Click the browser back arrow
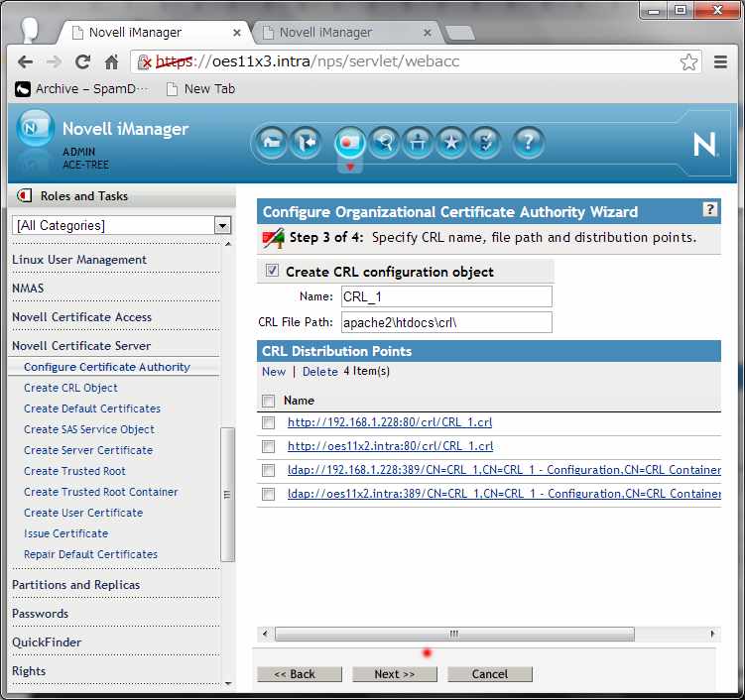 [x=25, y=61]
